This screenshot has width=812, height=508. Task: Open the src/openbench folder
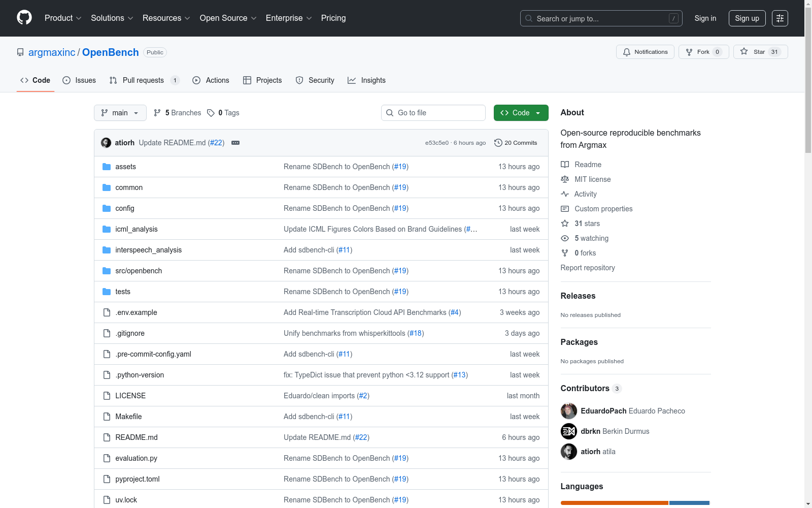[x=139, y=271]
